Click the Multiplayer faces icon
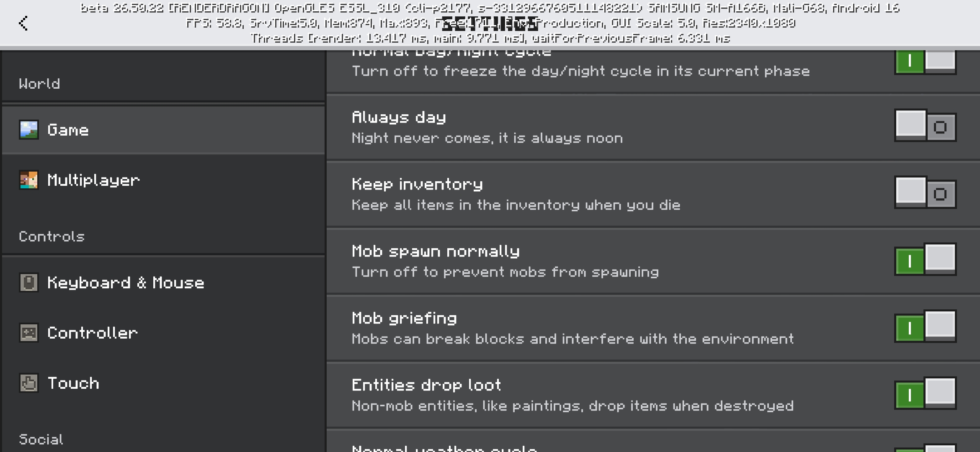 click(29, 180)
